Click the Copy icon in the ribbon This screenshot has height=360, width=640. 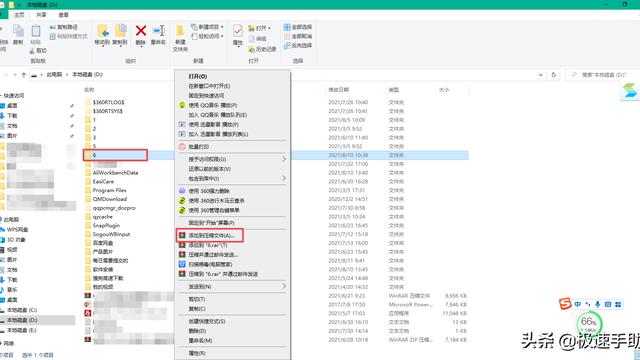(18, 31)
